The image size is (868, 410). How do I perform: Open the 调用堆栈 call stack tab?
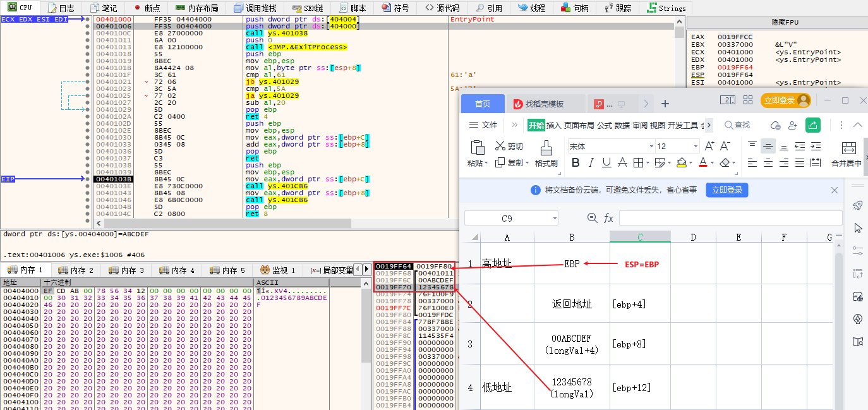255,8
